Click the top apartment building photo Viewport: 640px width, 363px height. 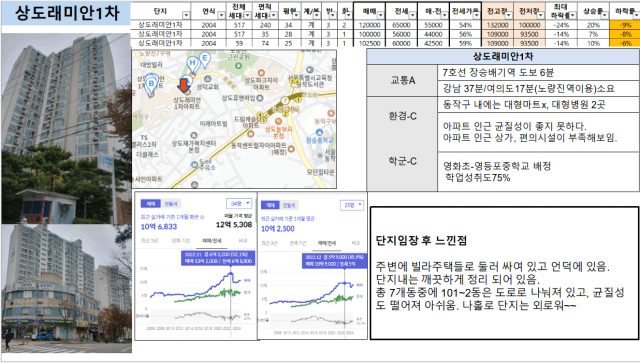click(66, 129)
